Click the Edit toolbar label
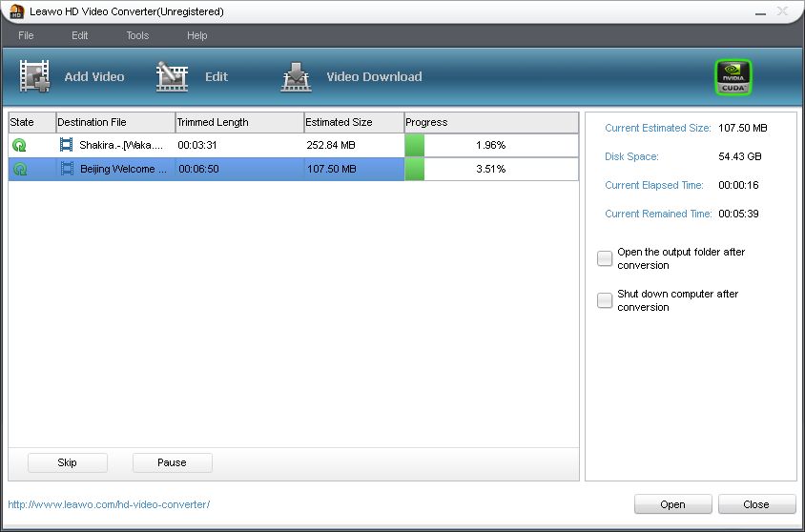 (217, 76)
